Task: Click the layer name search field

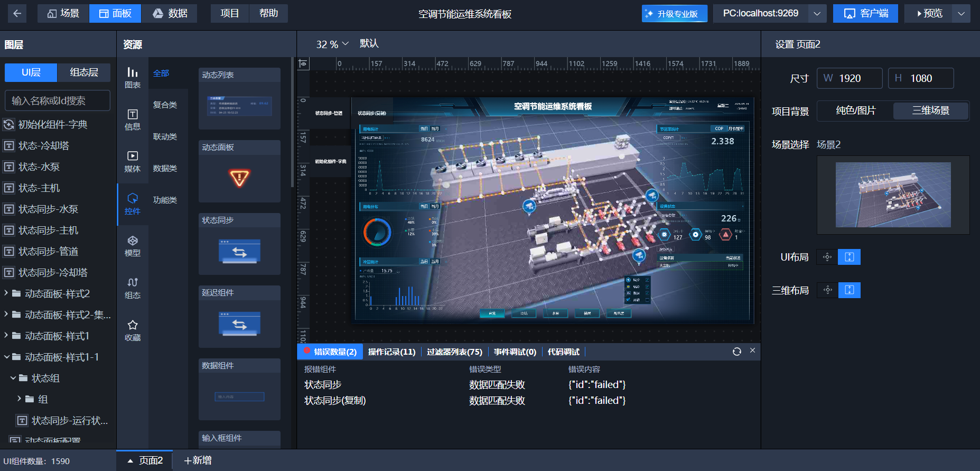Action: (58, 100)
